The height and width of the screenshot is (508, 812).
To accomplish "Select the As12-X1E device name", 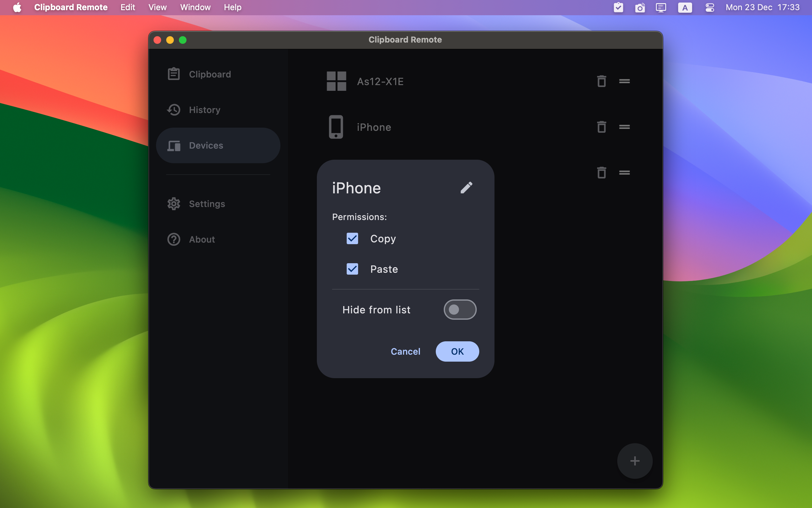I will [x=380, y=81].
